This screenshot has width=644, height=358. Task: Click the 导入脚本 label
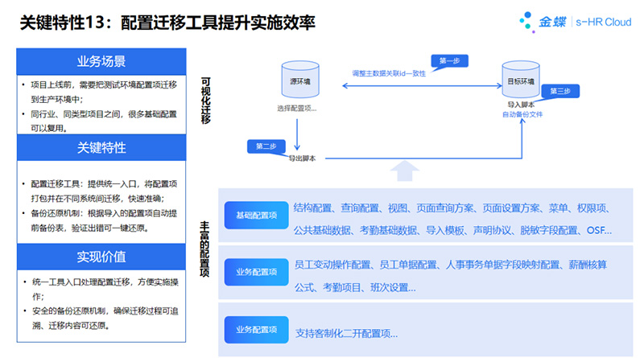coord(520,105)
